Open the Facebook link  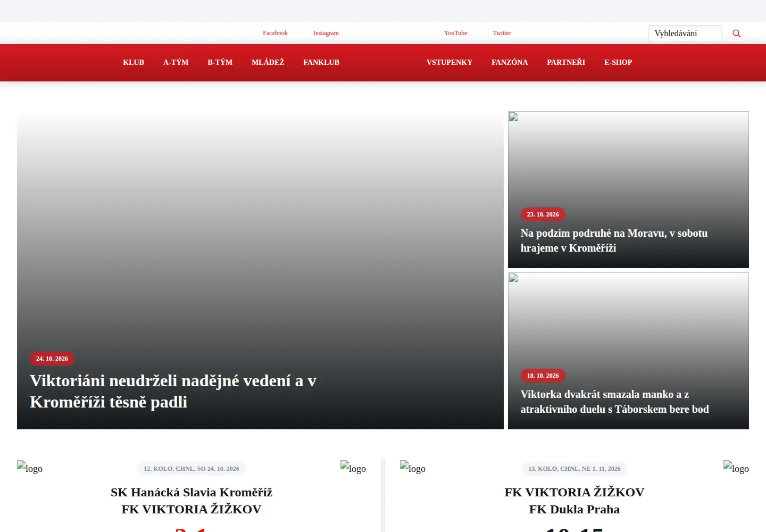click(x=275, y=33)
